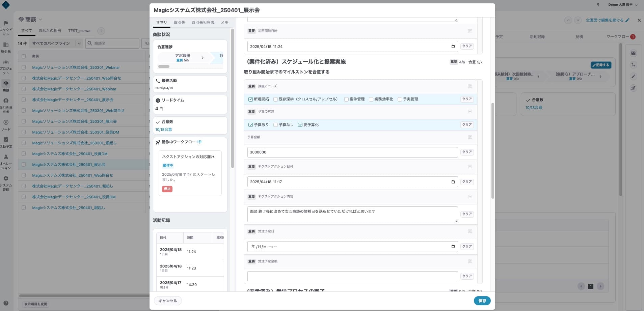Stop the workflow with 停止 button
The width and height of the screenshot is (644, 311).
(167, 189)
